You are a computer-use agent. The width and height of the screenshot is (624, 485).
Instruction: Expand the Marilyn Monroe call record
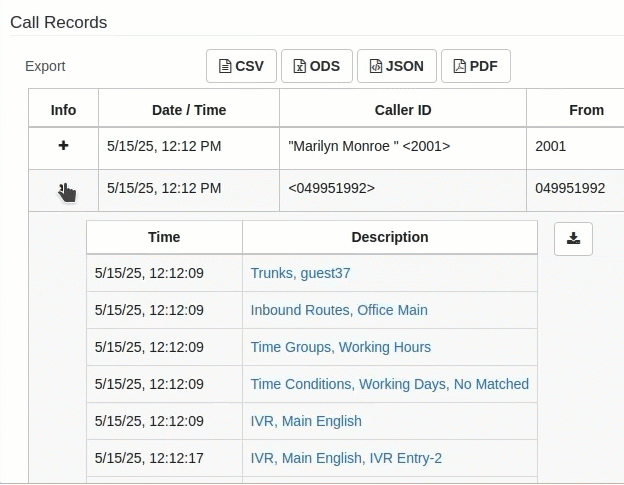point(63,146)
